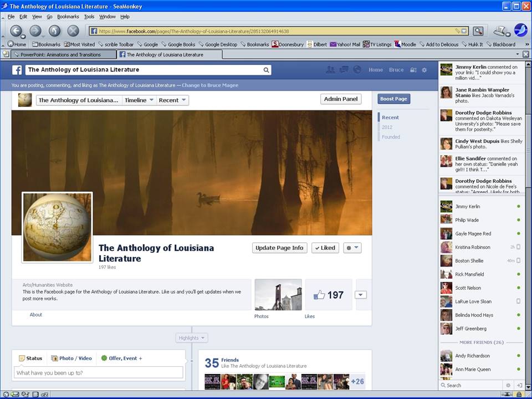Expand the Highlights filter dropdown
Image resolution: width=532 pixels, height=399 pixels.
(192, 338)
